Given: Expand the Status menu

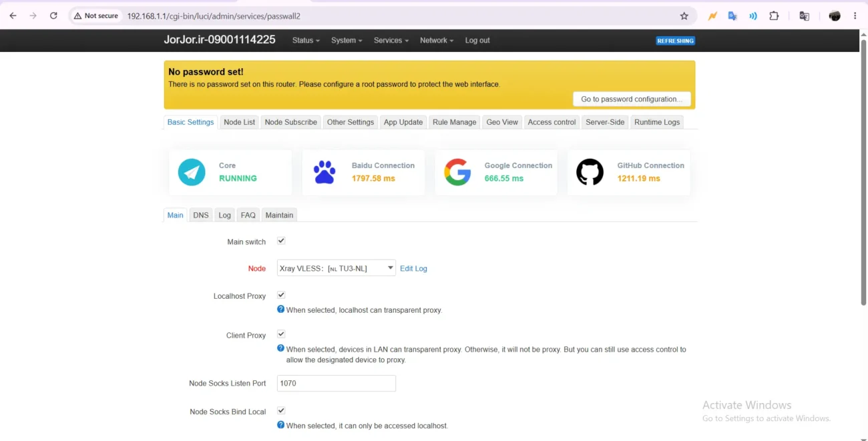Looking at the screenshot, I should pos(306,41).
